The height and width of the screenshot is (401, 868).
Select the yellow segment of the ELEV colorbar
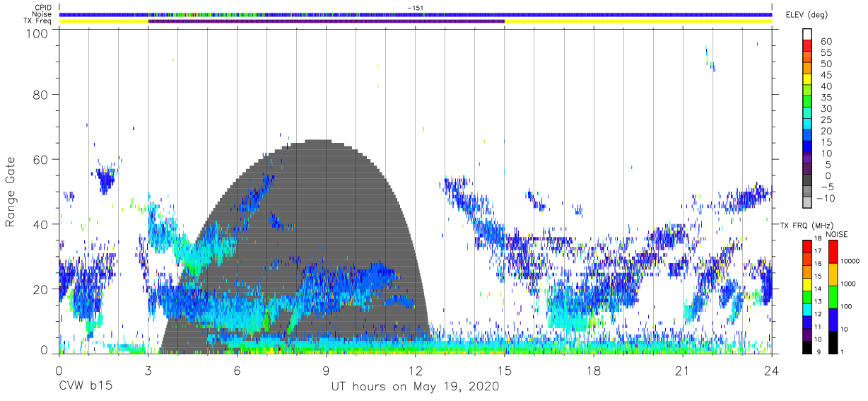point(807,80)
